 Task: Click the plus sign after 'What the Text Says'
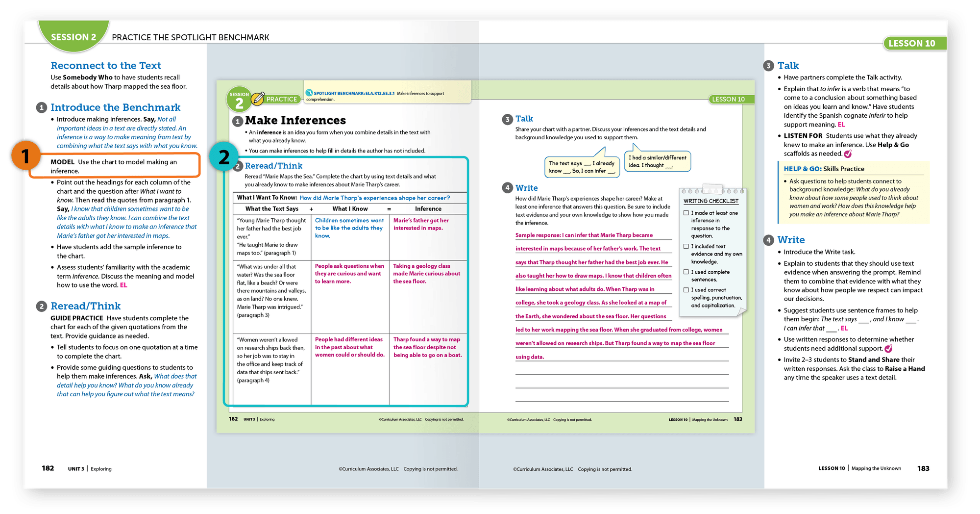311,209
